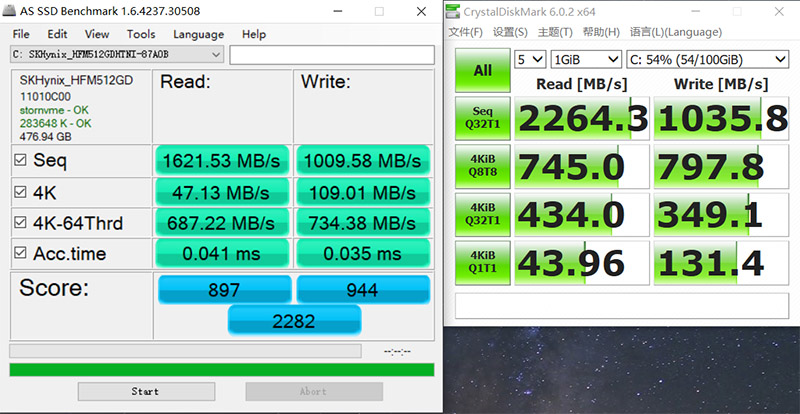The image size is (800, 414).
Task: Click the 745.0 Q8T8 read value
Action: (x=582, y=166)
